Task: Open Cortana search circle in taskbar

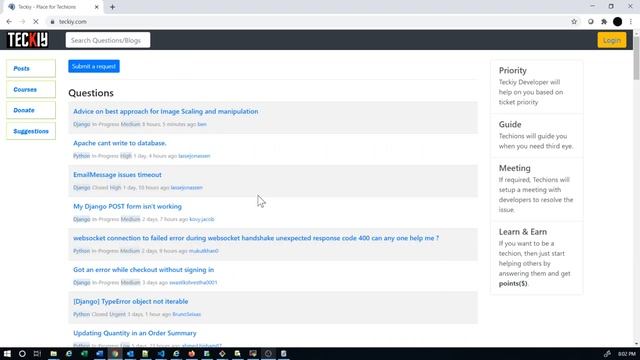Action: click(22, 353)
